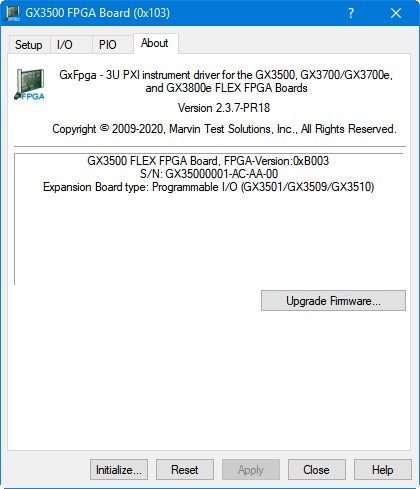
Task: Click the window title GX3500 FPGA Board (0x103)
Action: point(98,13)
